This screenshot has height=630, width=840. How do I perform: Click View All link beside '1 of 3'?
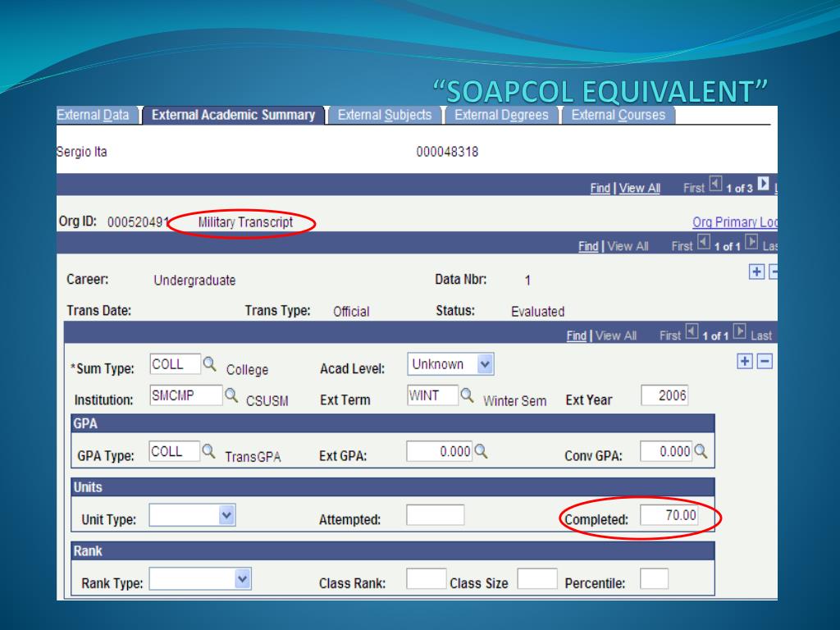point(640,188)
